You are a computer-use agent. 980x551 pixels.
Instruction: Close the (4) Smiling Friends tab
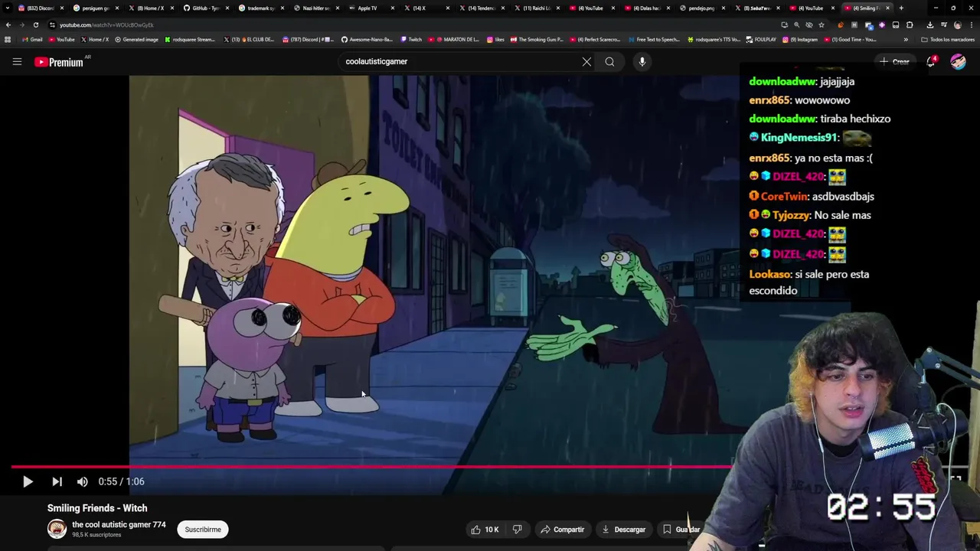[x=887, y=8]
